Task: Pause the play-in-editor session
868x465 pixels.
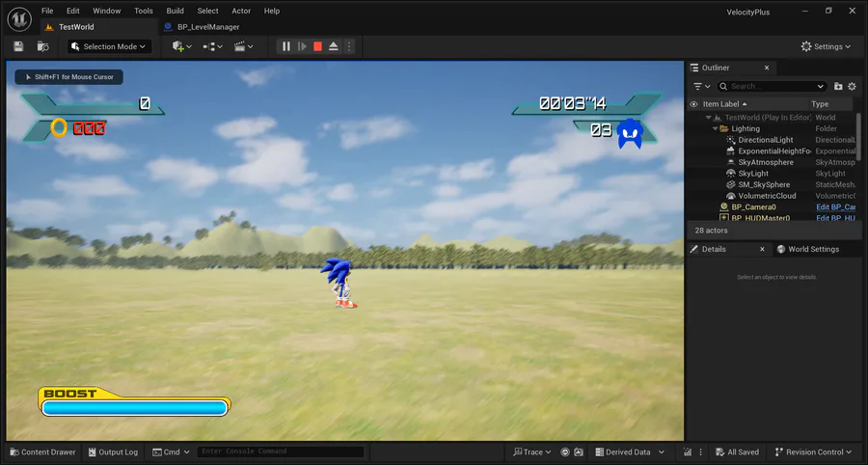Action: tap(286, 46)
